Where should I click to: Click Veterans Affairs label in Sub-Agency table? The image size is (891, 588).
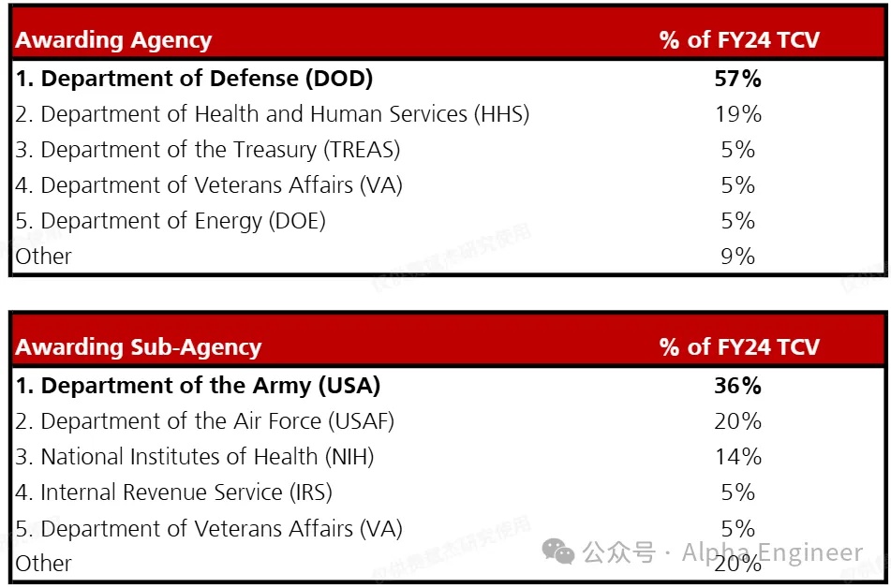coord(208,528)
